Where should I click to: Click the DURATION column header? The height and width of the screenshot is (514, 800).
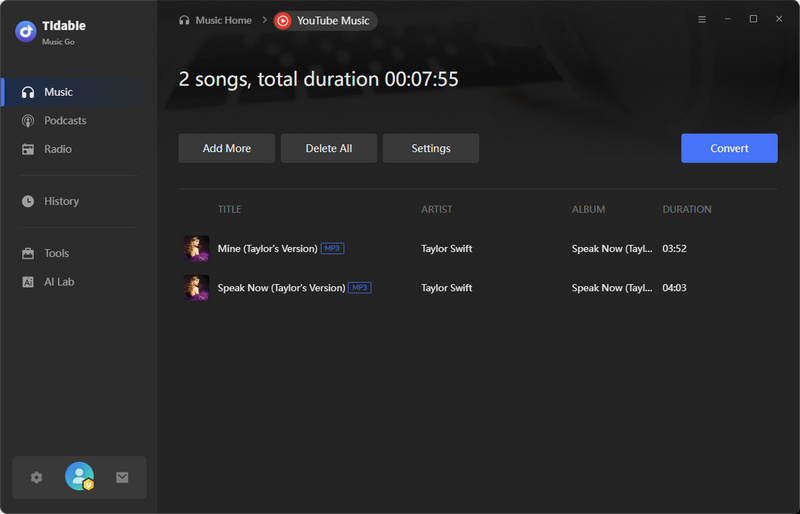(x=687, y=209)
